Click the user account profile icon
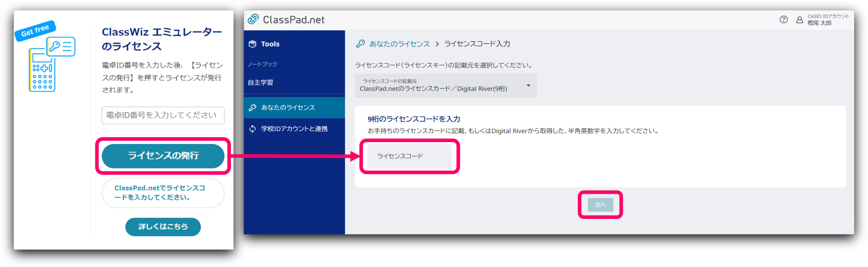This screenshot has width=868, height=267. 799,20
